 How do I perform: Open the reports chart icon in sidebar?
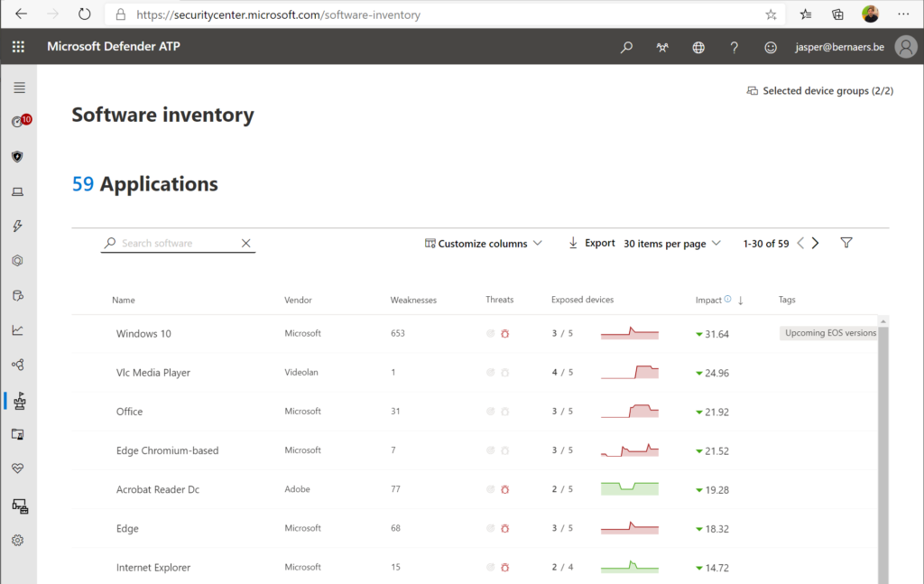click(x=18, y=330)
